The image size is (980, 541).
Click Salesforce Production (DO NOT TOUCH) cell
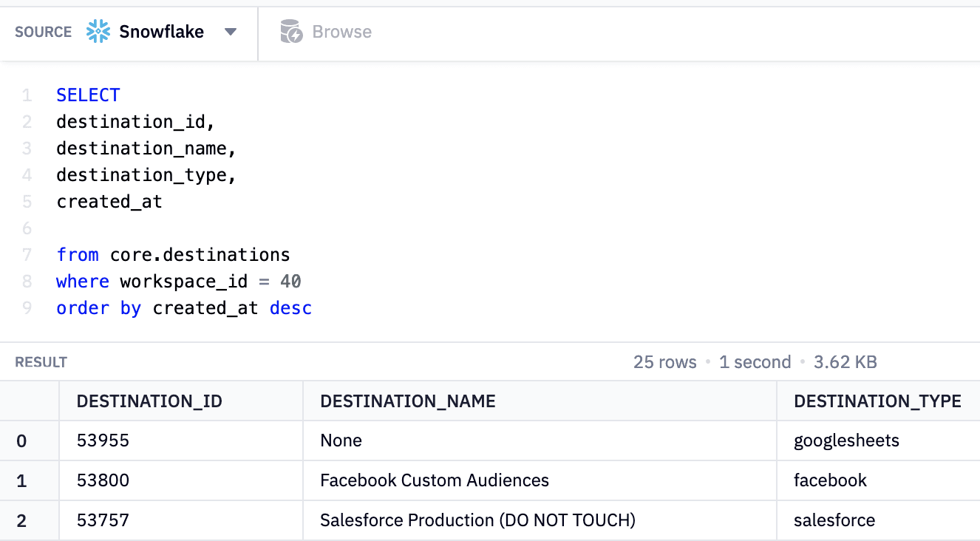click(x=477, y=520)
